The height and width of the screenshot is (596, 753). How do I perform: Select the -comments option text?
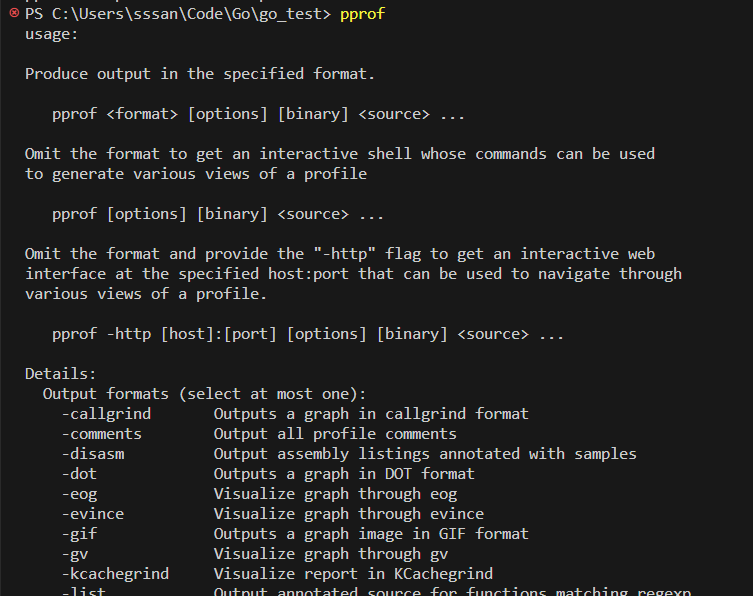point(101,434)
